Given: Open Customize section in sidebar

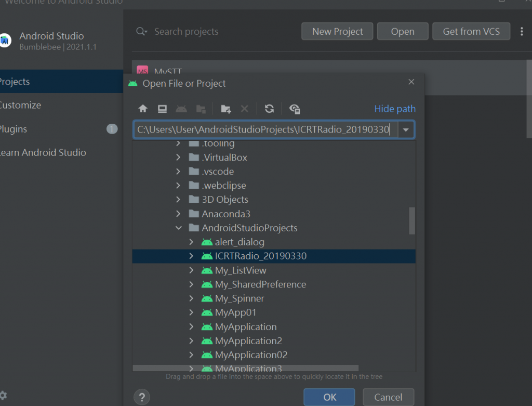Looking at the screenshot, I should tap(61, 105).
